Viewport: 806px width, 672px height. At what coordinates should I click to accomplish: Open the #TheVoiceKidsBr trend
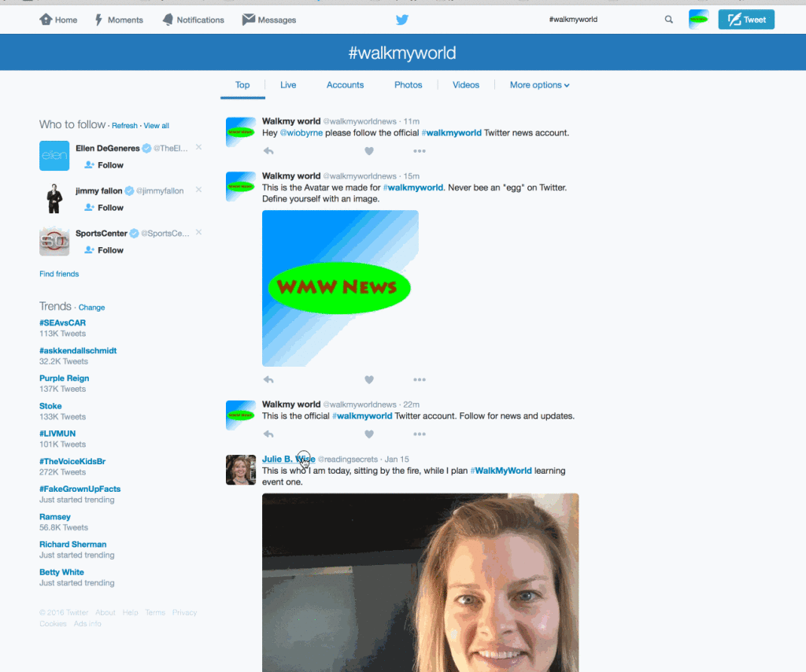(72, 461)
